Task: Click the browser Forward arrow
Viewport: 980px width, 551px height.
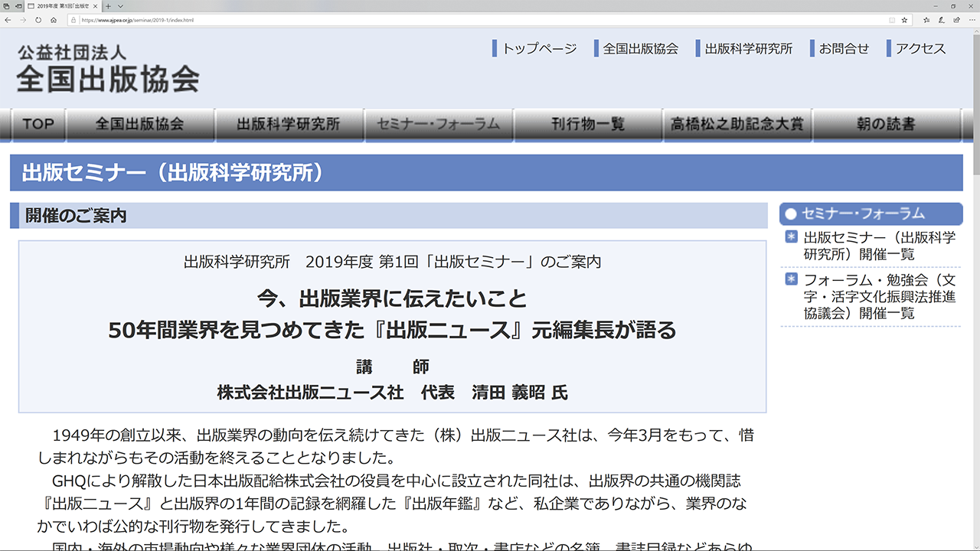Action: (23, 20)
